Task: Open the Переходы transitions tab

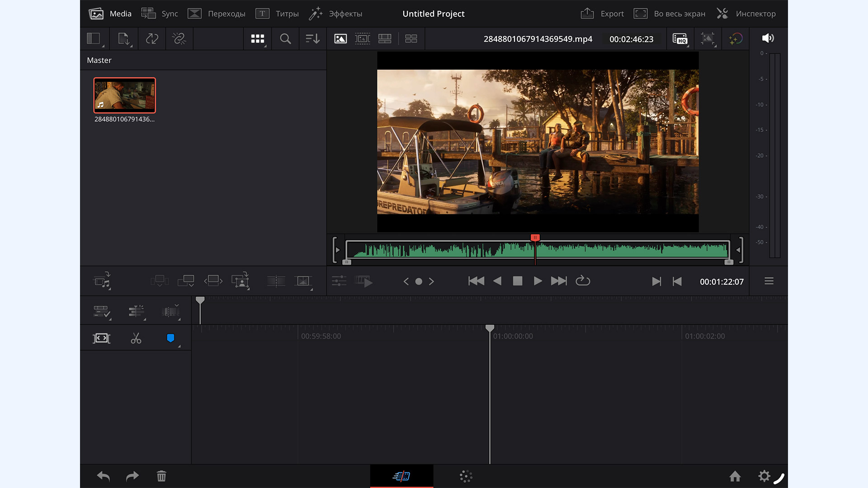Action: coord(217,14)
